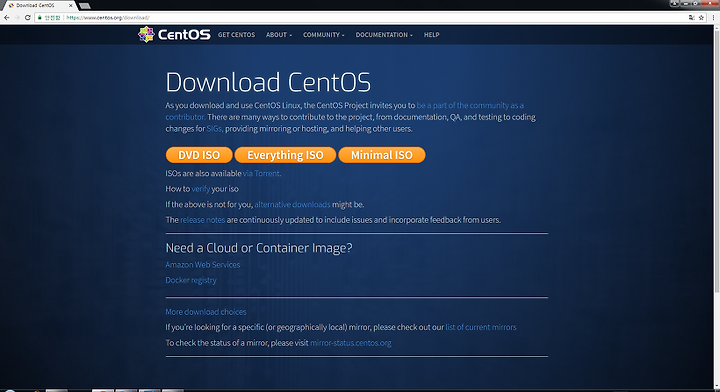Screen dimensions: 720x392
Task: Click the 'verify' your iso link
Action: (x=201, y=189)
